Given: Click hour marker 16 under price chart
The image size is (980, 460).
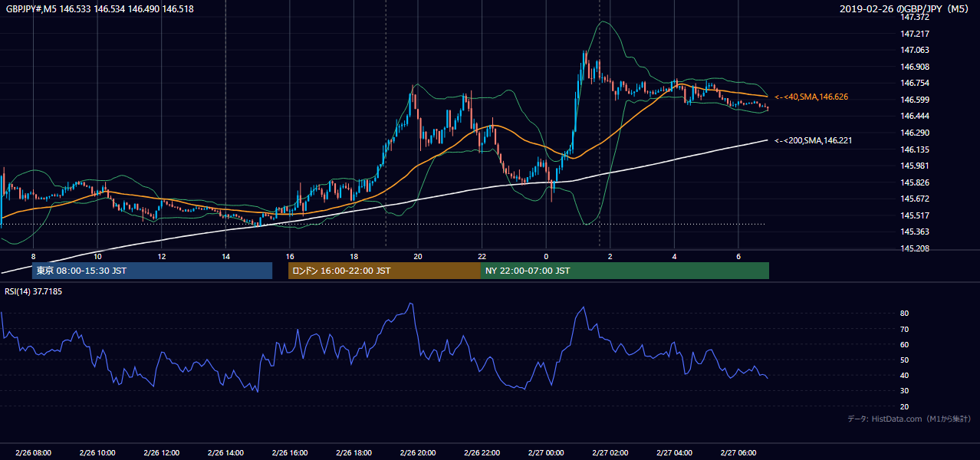Looking at the screenshot, I should coord(290,256).
